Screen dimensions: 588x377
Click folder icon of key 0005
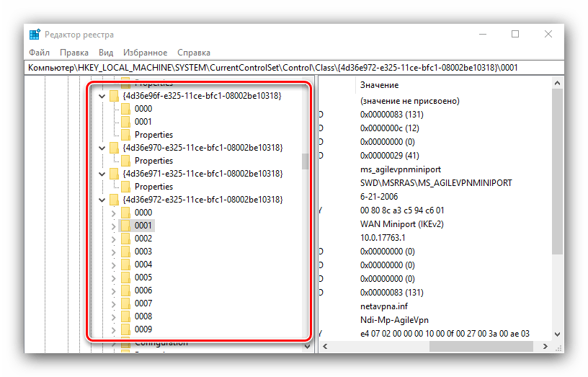[125, 278]
